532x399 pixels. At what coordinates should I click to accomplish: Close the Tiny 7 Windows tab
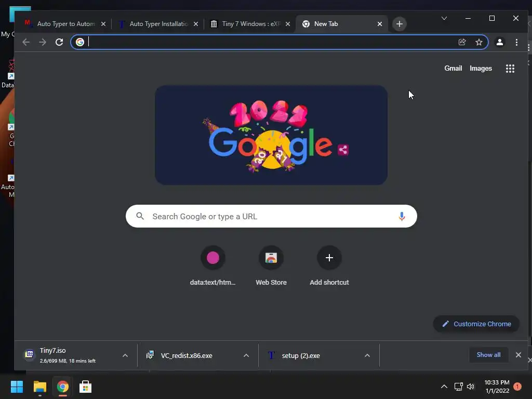[x=288, y=24]
